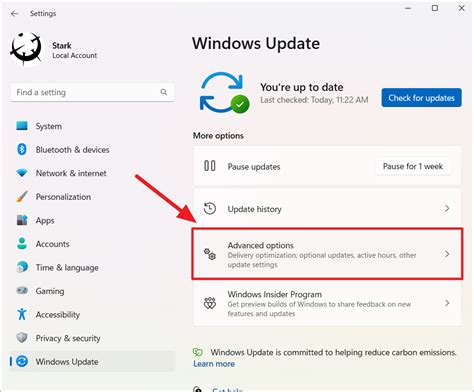474x392 pixels.
Task: Select the Personalization category
Action: click(92, 197)
